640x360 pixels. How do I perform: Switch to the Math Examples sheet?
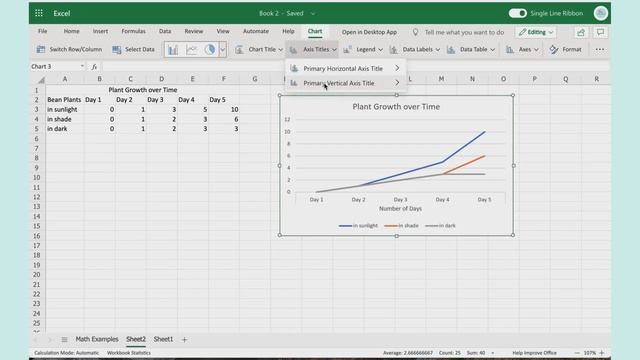point(97,339)
